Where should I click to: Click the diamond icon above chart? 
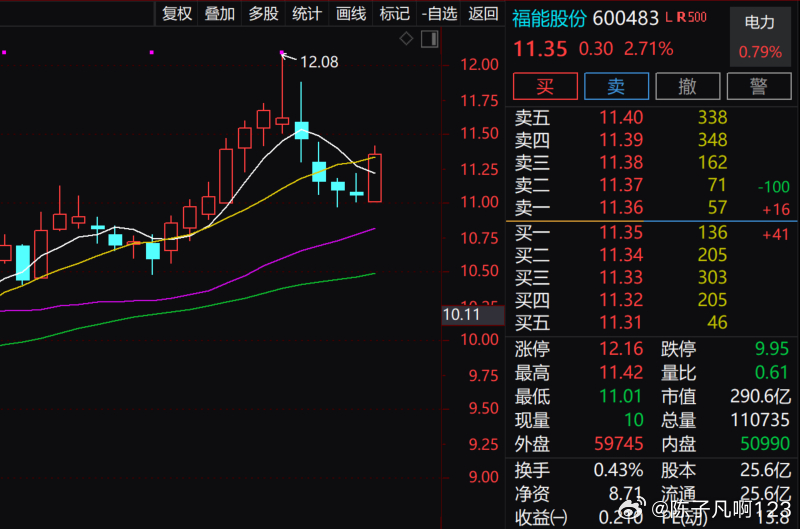[406, 38]
